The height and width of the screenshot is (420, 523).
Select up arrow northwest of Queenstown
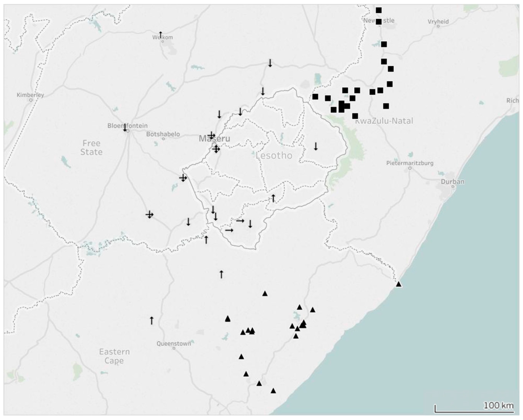click(x=152, y=320)
